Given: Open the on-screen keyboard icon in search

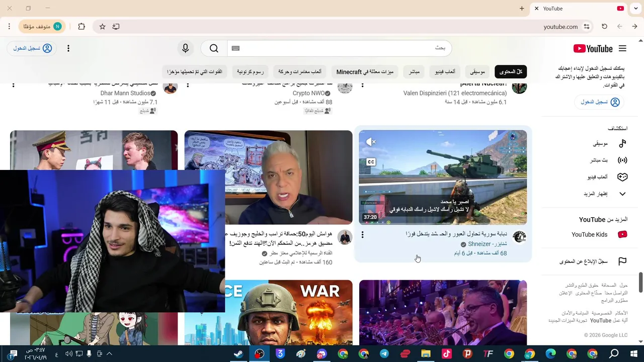Looking at the screenshot, I should [x=235, y=48].
